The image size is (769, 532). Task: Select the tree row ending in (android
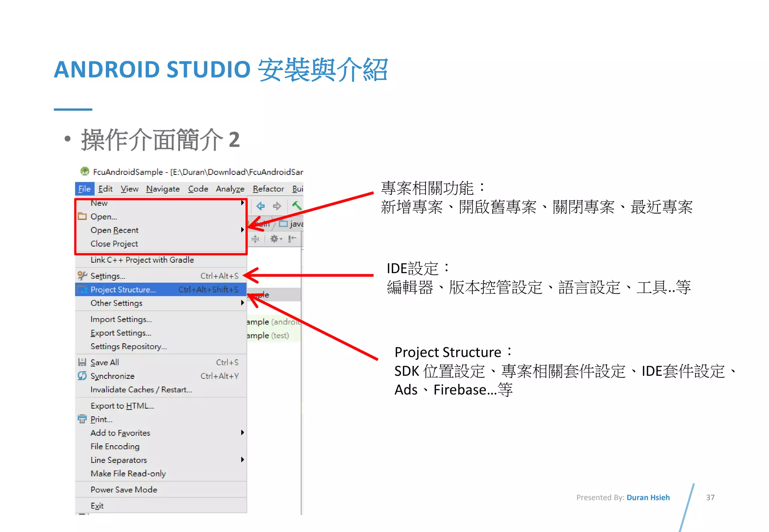click(273, 322)
